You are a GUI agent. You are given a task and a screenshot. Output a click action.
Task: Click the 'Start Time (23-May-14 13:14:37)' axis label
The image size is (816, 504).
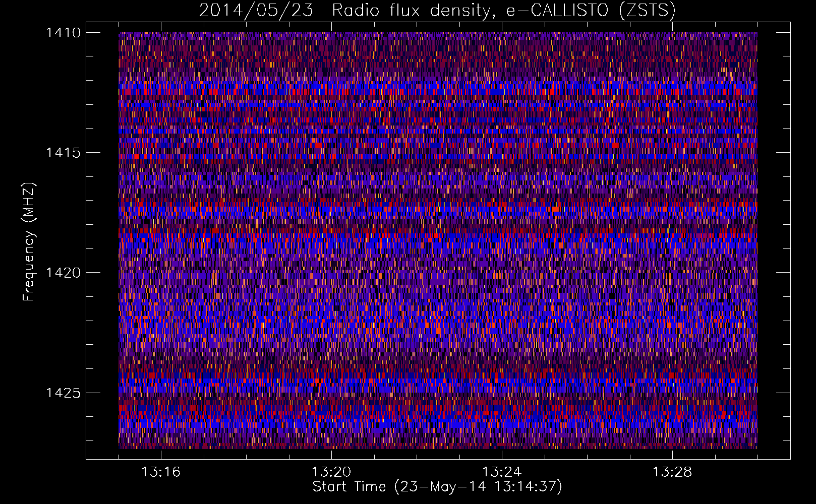click(437, 487)
